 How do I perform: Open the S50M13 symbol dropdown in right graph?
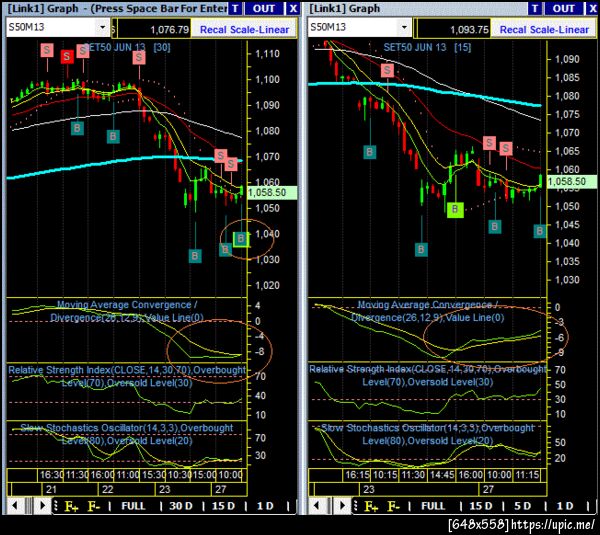[404, 27]
